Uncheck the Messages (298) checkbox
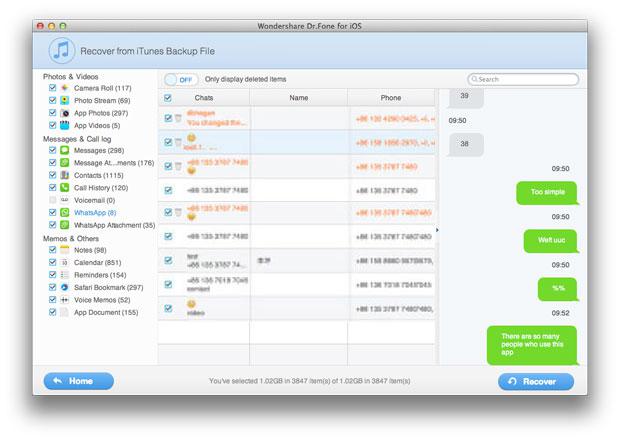 coord(52,150)
